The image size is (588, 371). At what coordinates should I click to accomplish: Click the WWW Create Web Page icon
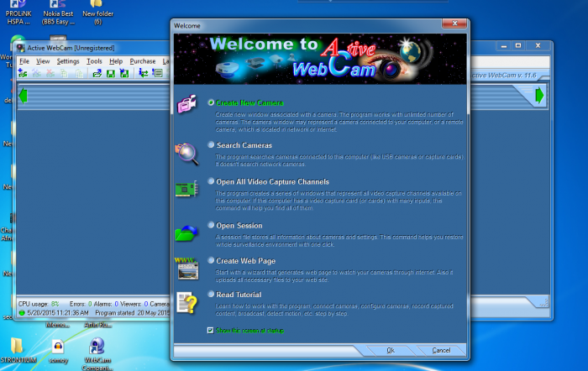tap(186, 269)
